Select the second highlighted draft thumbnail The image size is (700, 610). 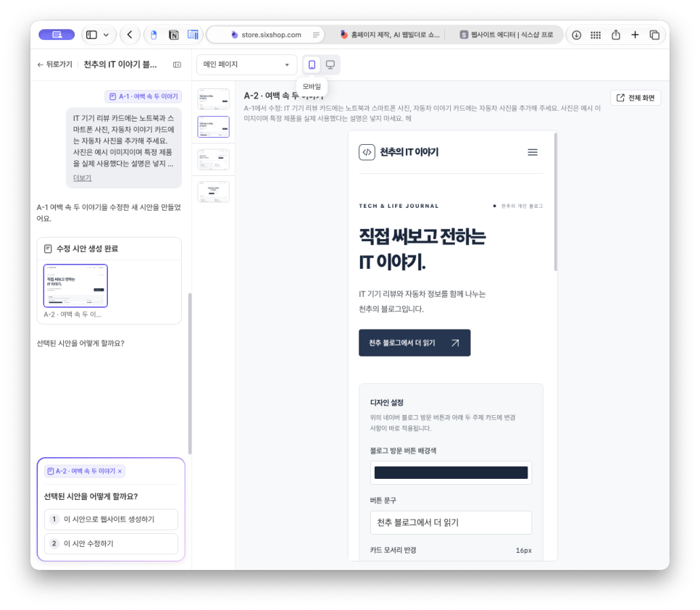coord(213,127)
